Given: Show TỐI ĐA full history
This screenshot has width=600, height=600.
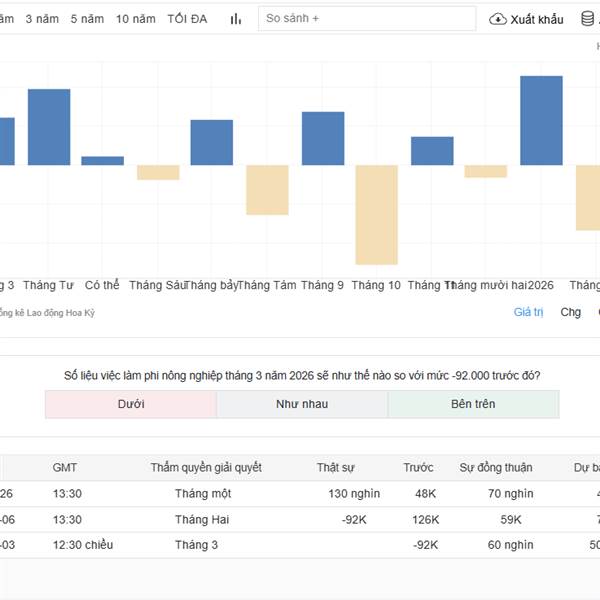Looking at the screenshot, I should coord(187,19).
